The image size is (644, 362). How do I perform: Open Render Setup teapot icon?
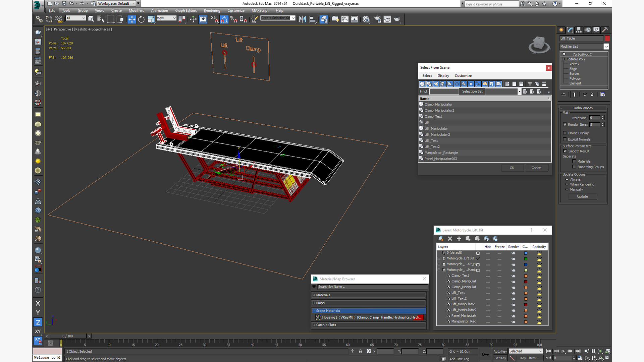[x=378, y=19]
